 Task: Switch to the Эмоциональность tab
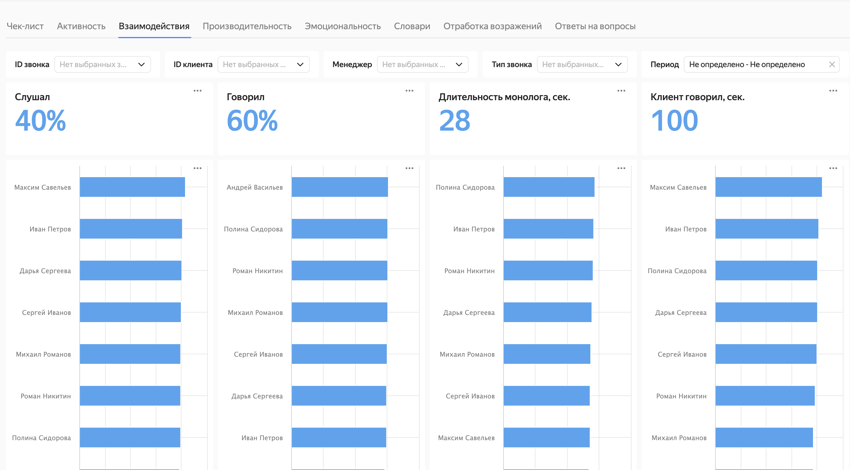coord(342,26)
